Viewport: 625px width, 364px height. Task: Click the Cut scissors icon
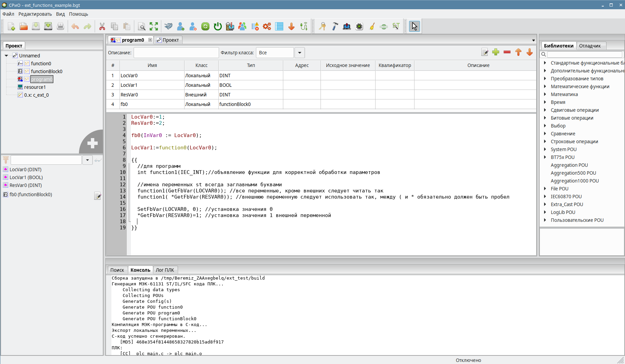click(x=102, y=26)
